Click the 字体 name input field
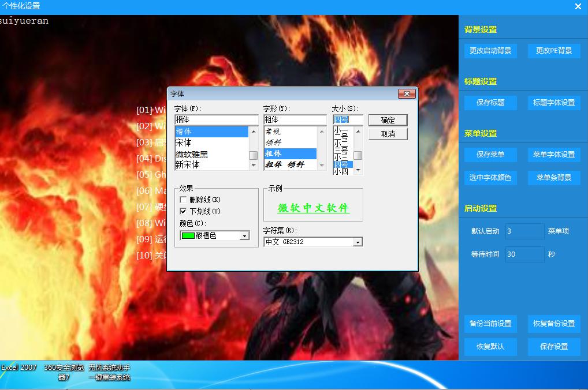Screen dimensions: 588x390 coord(217,120)
